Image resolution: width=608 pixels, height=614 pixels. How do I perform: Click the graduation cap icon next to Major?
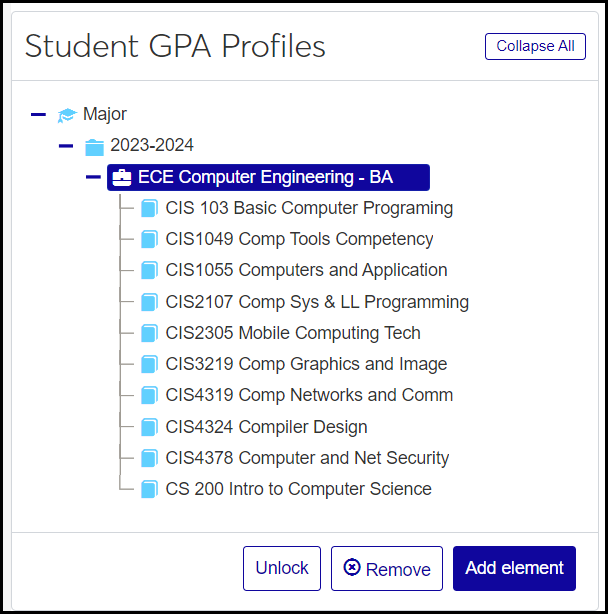(67, 115)
